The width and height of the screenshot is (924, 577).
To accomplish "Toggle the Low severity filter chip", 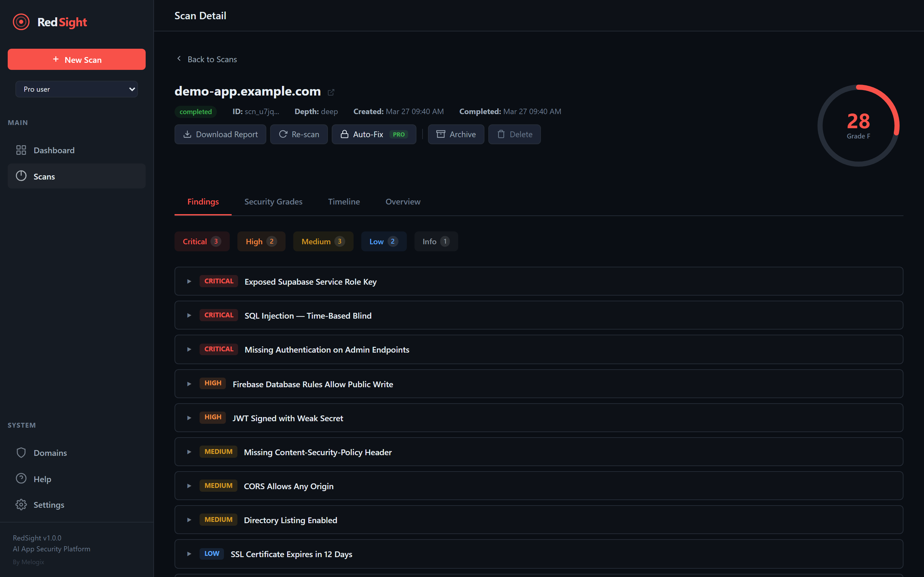I will click(383, 241).
